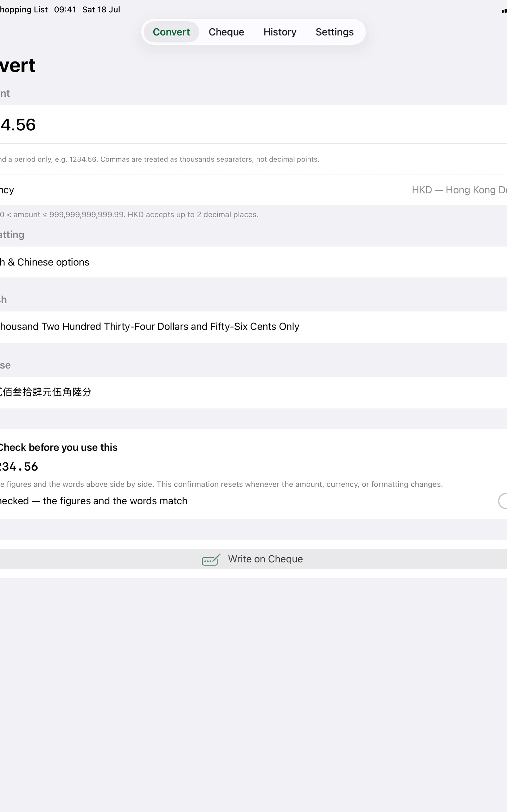The width and height of the screenshot is (507, 812).
Task: Open the History tab
Action: pos(280,32)
